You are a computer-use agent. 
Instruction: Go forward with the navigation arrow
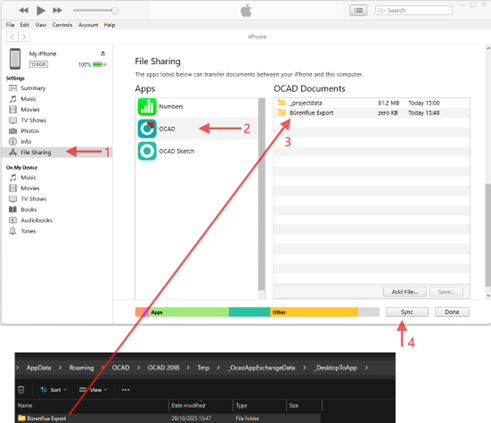24,37
